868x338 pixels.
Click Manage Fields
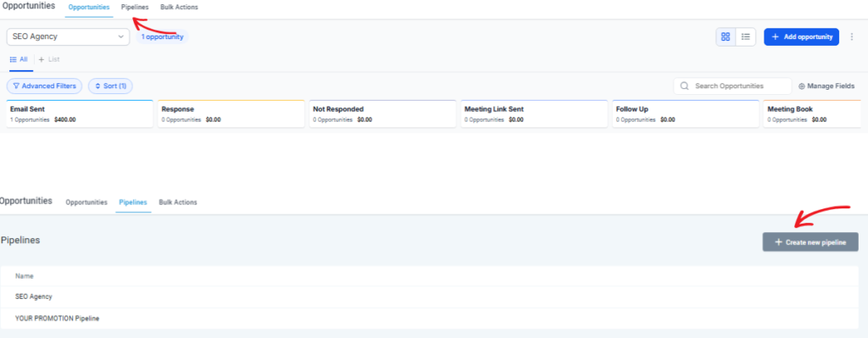coord(826,86)
